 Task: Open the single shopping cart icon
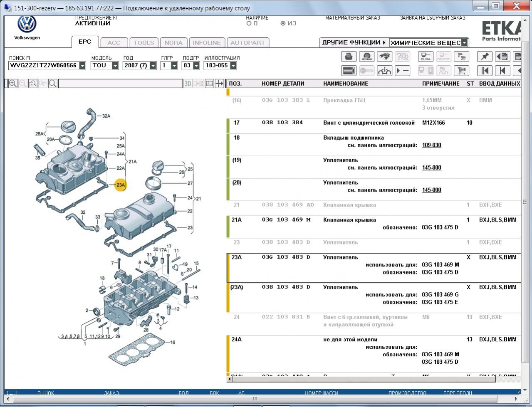click(x=461, y=71)
